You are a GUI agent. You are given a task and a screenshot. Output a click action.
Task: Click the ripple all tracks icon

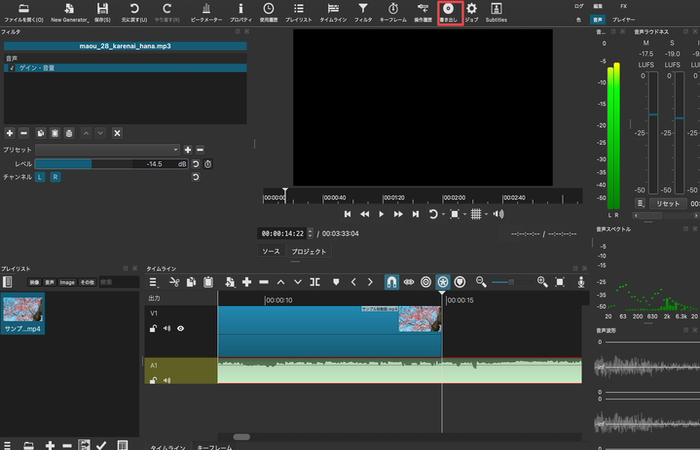(443, 282)
